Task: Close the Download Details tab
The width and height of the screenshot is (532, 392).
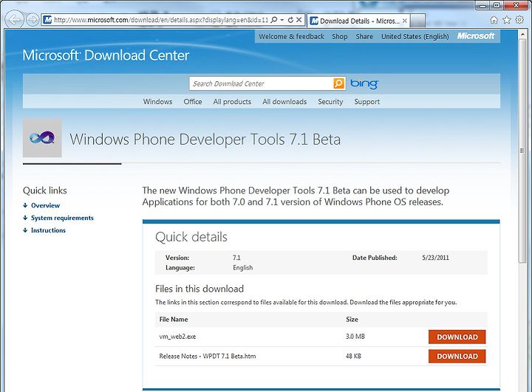Action: point(405,21)
